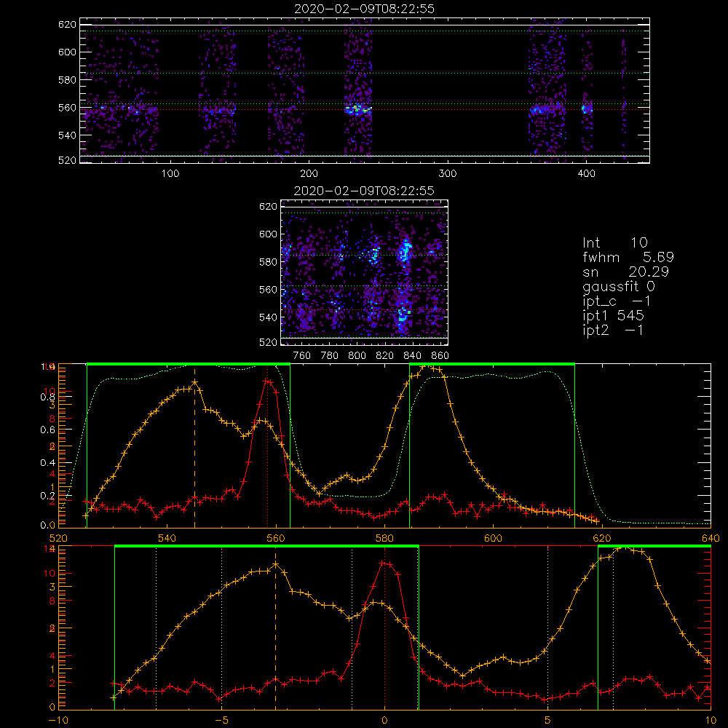Click the bright emission blob at x=400 in top spectrogram
The width and height of the screenshot is (728, 728).
point(587,109)
